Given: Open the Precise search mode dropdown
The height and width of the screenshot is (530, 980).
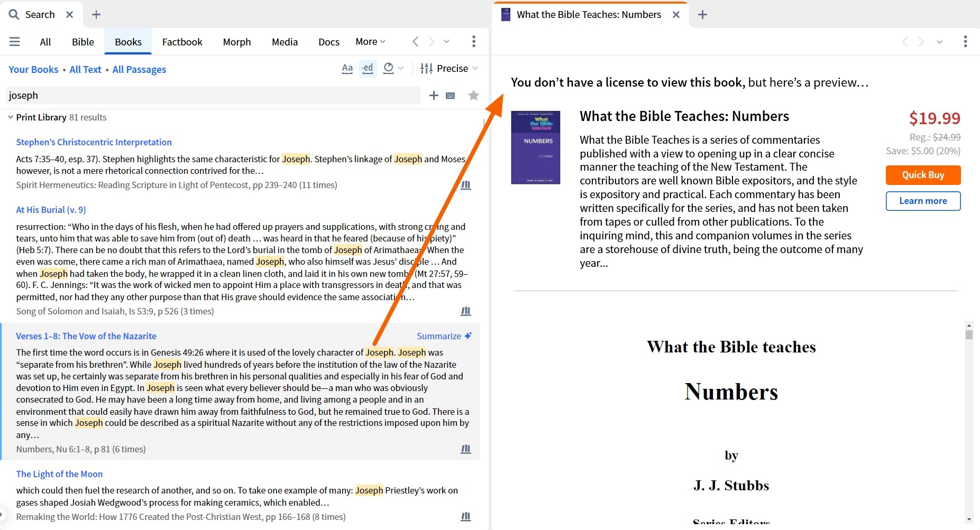Looking at the screenshot, I should 457,69.
